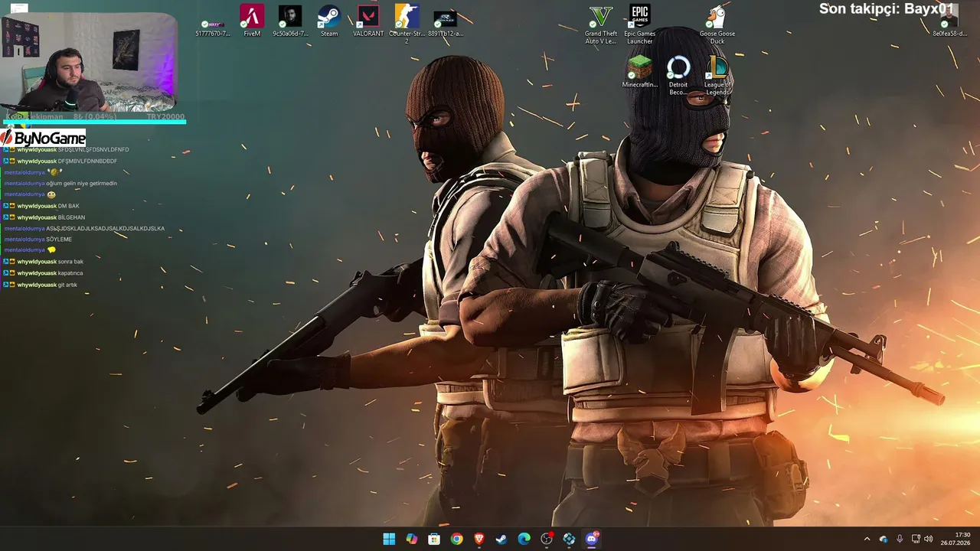Select the League of Legends desktop icon
The height and width of the screenshot is (551, 980).
(717, 76)
